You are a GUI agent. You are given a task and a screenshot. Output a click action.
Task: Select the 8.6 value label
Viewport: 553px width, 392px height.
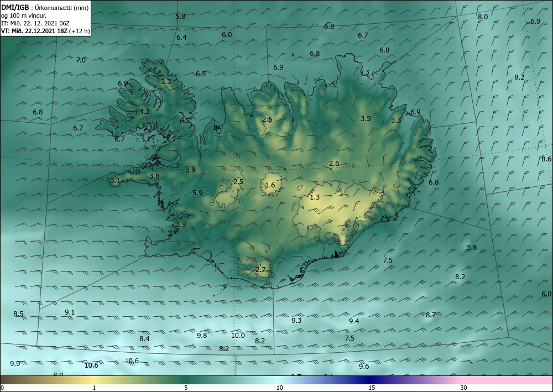pos(546,159)
